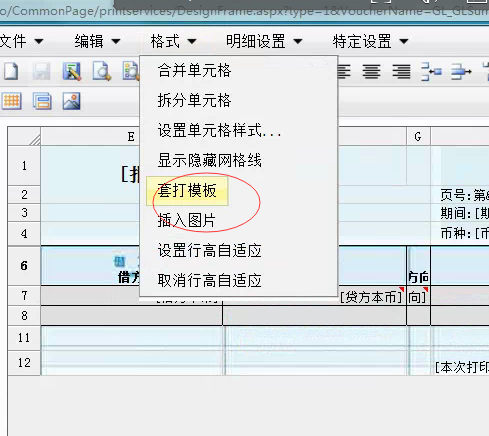The height and width of the screenshot is (436, 489).
Task: Click the insert table grid icon
Action: pyautogui.click(x=12, y=101)
